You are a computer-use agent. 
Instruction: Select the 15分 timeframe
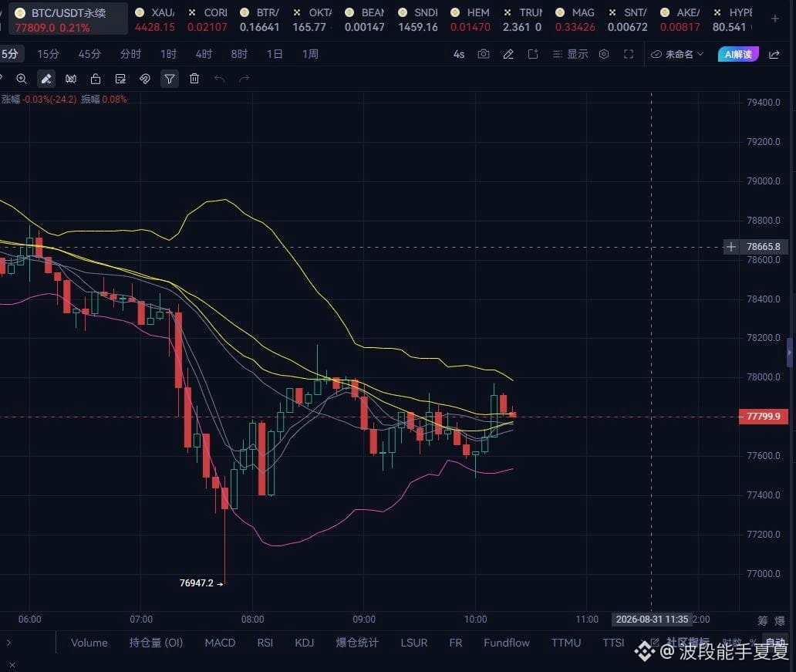(x=49, y=54)
